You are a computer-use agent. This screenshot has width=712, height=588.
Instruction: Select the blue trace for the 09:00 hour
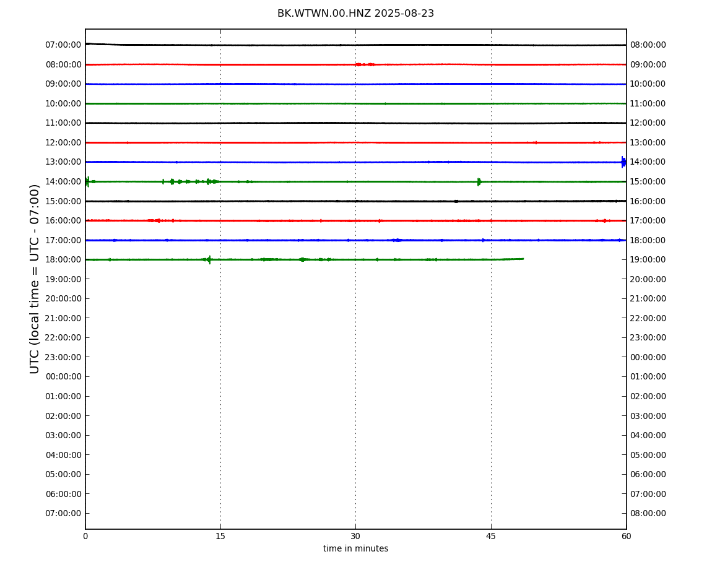pos(355,84)
